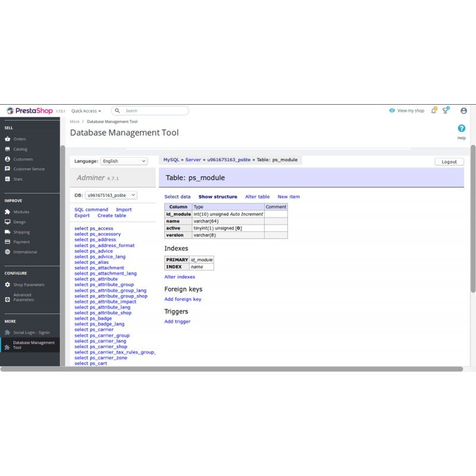
Task: Click the Import link
Action: point(124,209)
